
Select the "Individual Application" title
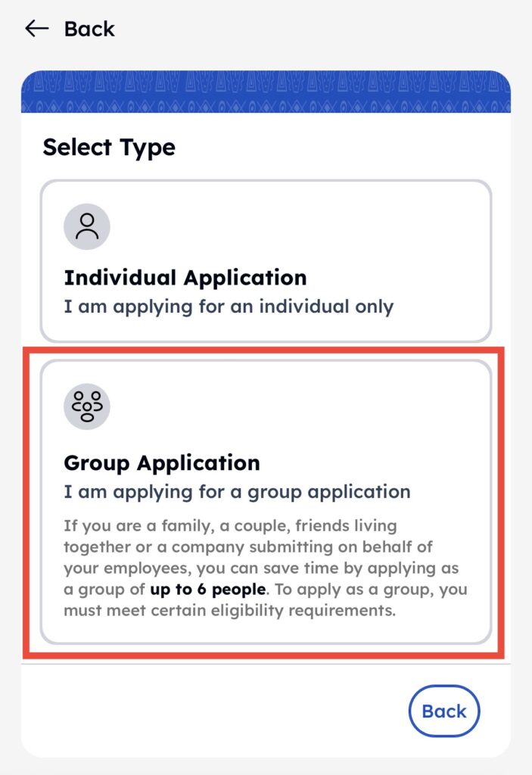[x=185, y=278]
